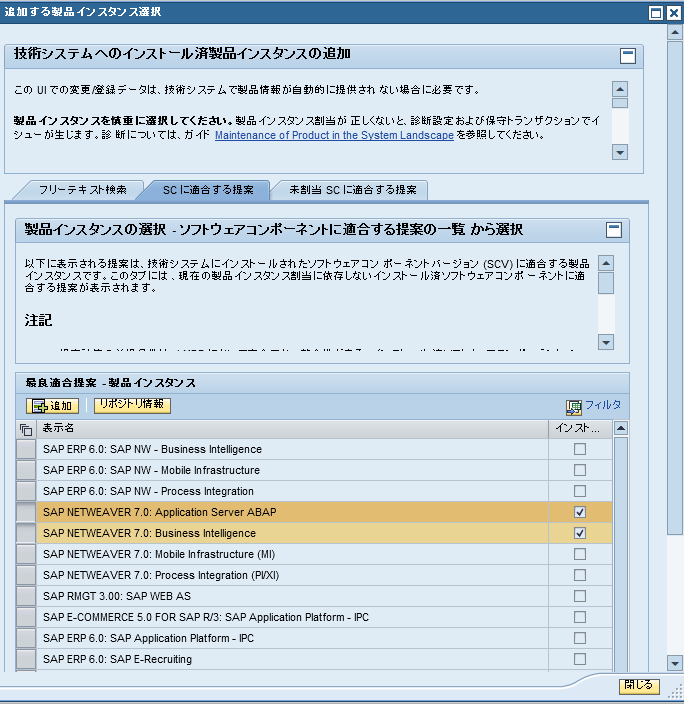This screenshot has width=684, height=704.
Task: Click the インスト... column header
Action: (x=580, y=429)
